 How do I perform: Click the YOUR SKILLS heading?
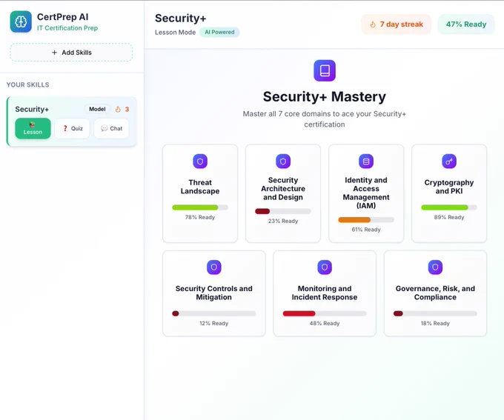(x=28, y=85)
